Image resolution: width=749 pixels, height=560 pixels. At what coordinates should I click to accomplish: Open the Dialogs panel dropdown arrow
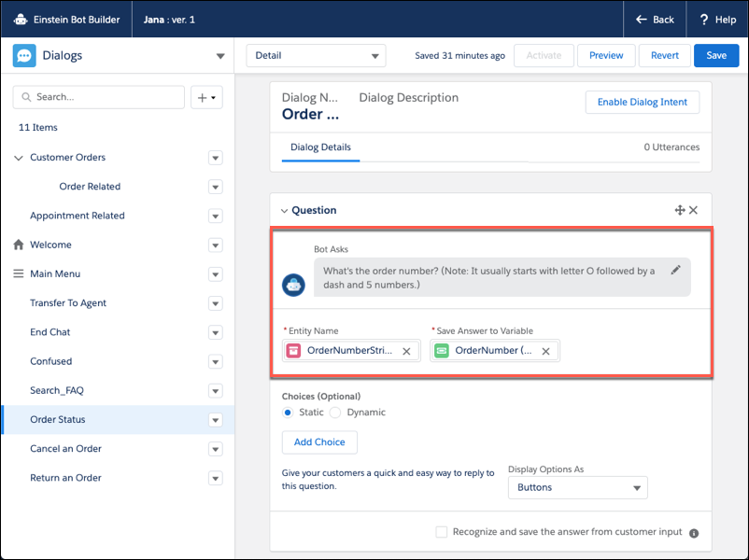pyautogui.click(x=220, y=56)
